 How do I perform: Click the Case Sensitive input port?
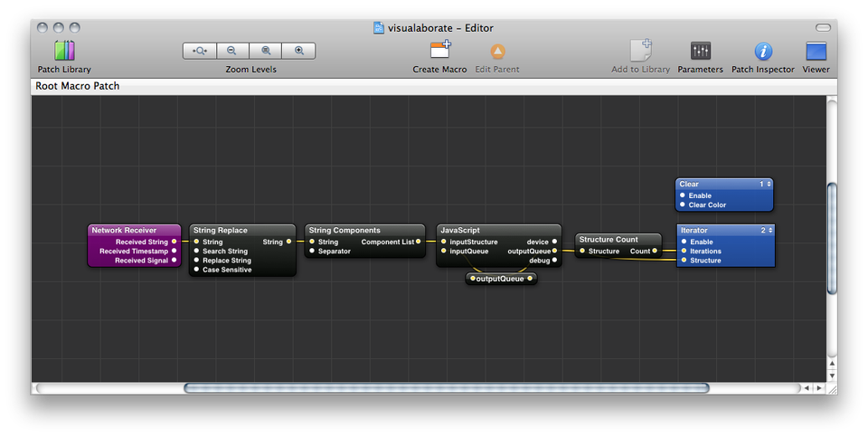[196, 270]
